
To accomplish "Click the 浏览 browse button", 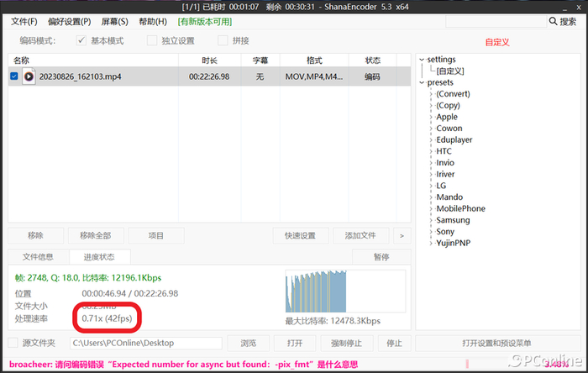I will pyautogui.click(x=249, y=343).
